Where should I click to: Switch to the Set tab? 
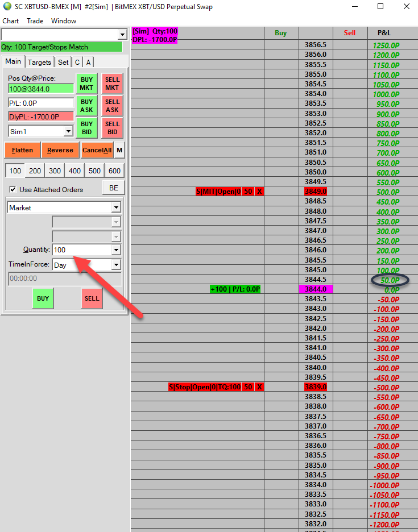pos(63,62)
